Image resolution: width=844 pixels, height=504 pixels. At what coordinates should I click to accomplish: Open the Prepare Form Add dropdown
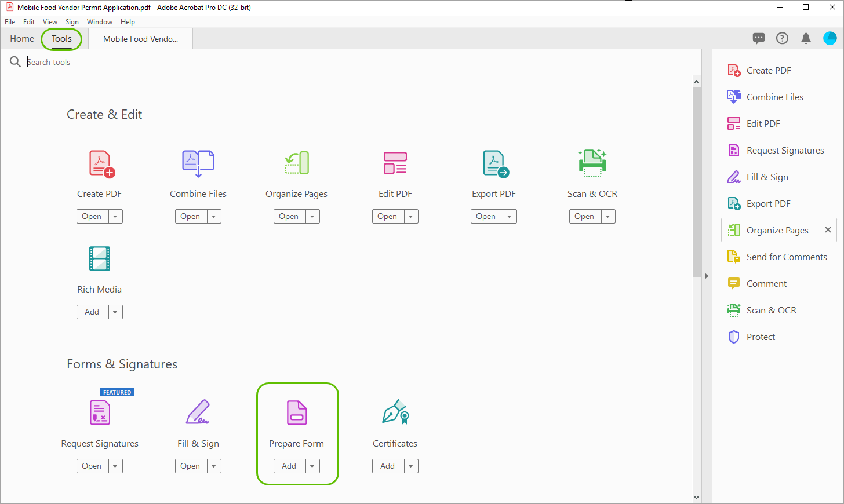[312, 466]
